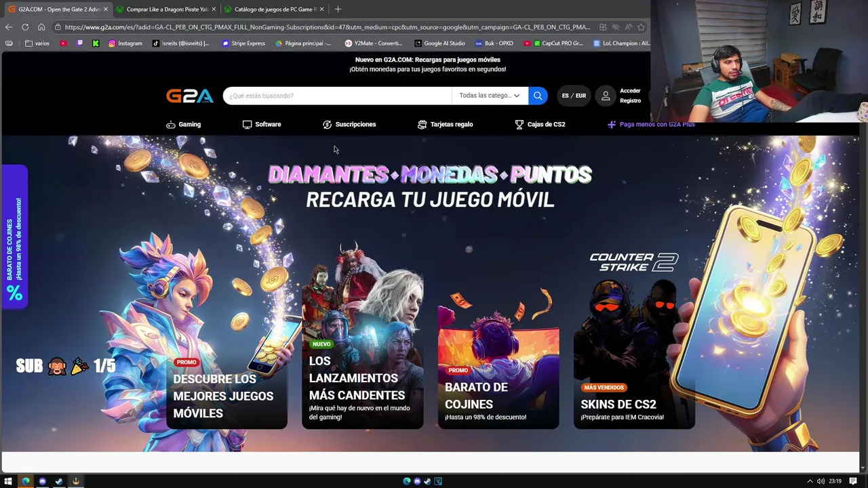Open the Y2Mate bookmark
Viewport: 868px width, 488px height.
[374, 43]
